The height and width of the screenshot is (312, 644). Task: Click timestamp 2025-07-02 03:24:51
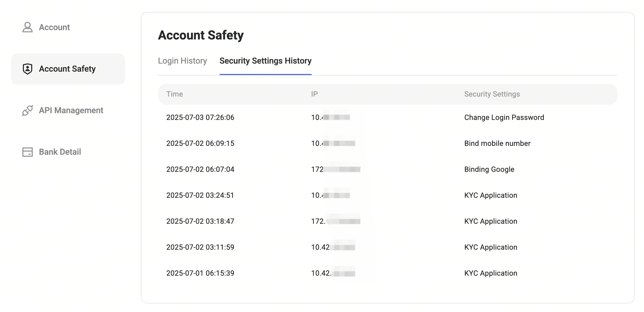click(x=200, y=195)
